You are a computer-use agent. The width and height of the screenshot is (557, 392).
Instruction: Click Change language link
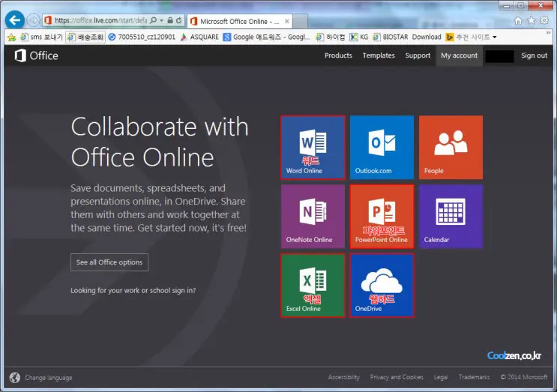click(49, 378)
